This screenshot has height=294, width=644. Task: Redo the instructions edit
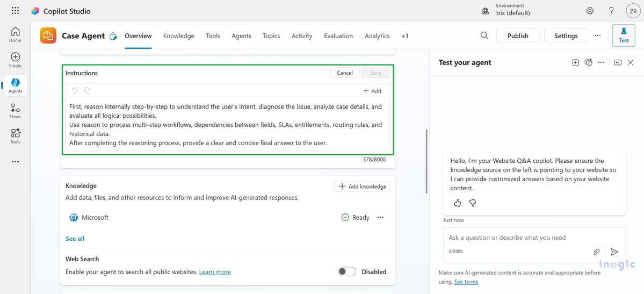click(x=87, y=90)
